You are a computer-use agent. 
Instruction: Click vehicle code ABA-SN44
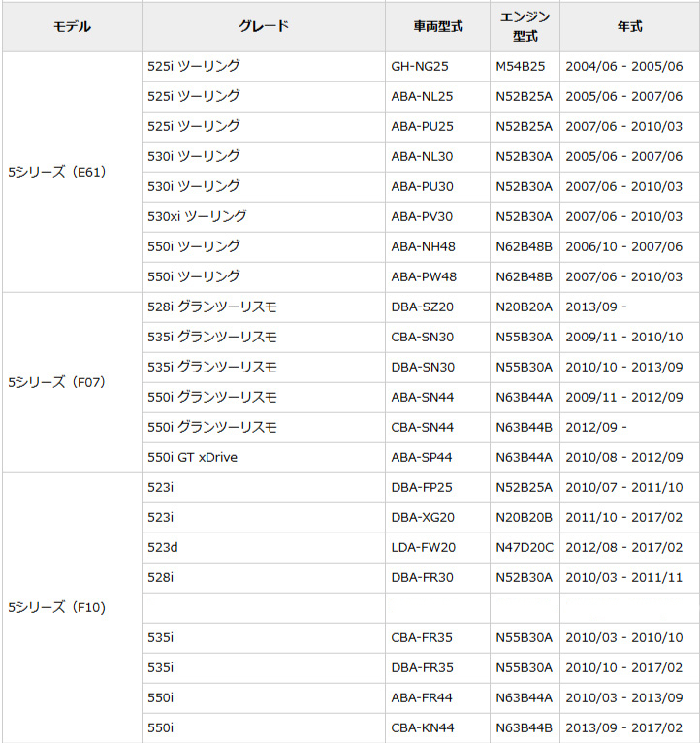click(x=423, y=397)
